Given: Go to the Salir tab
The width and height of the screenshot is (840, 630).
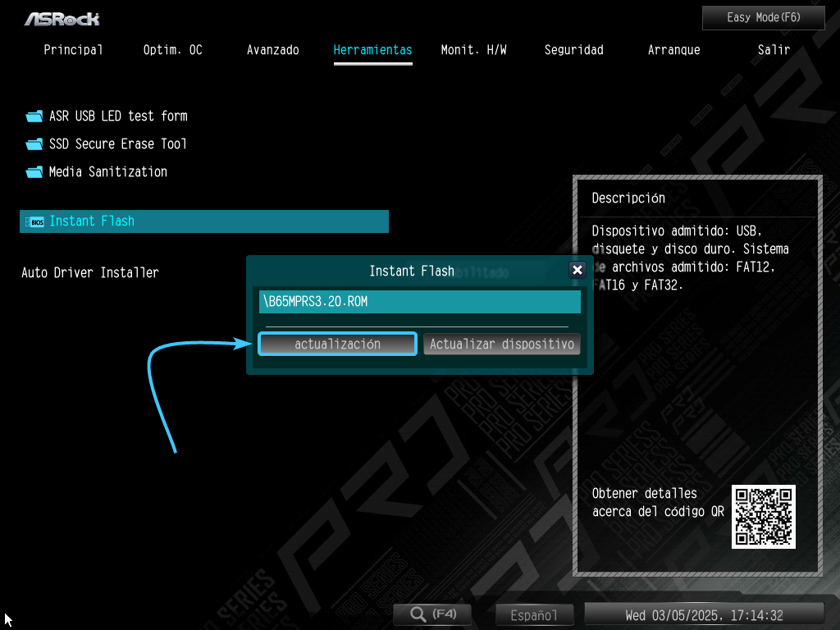Looking at the screenshot, I should pos(774,50).
